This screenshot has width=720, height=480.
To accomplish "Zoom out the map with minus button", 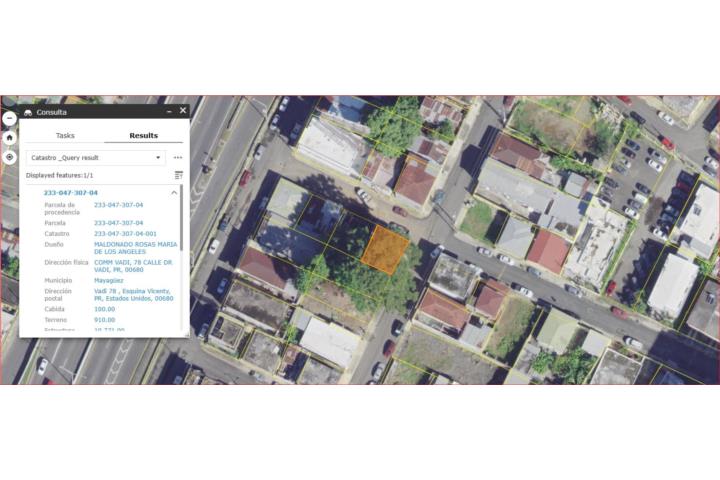I will (9, 119).
